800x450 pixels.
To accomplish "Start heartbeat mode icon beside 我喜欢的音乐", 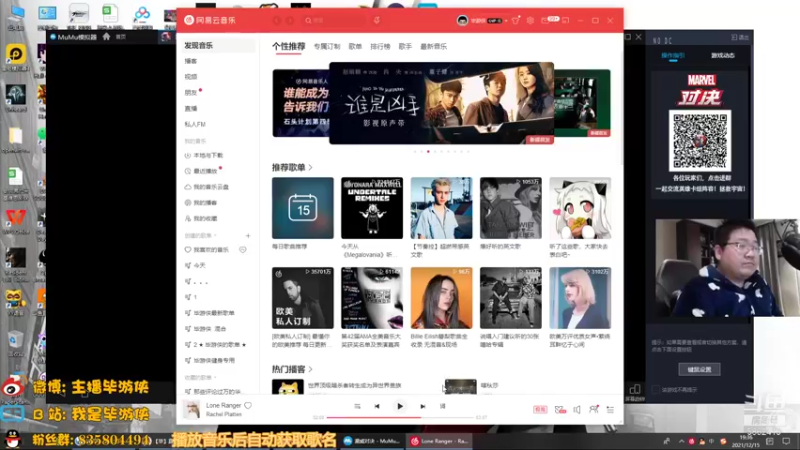I will (243, 249).
